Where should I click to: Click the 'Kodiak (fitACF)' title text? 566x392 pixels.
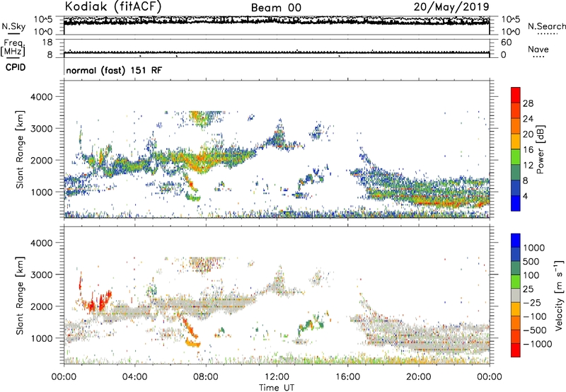[x=113, y=6]
